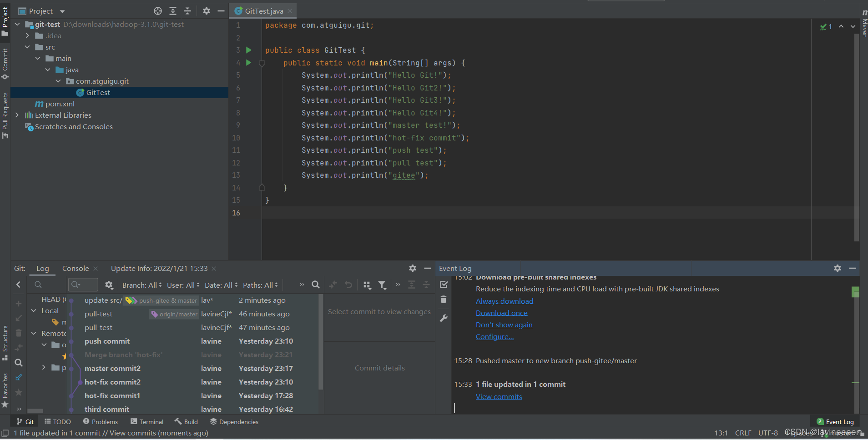Open the Branch: All filter dropdown
This screenshot has height=440, width=868.
coord(142,285)
